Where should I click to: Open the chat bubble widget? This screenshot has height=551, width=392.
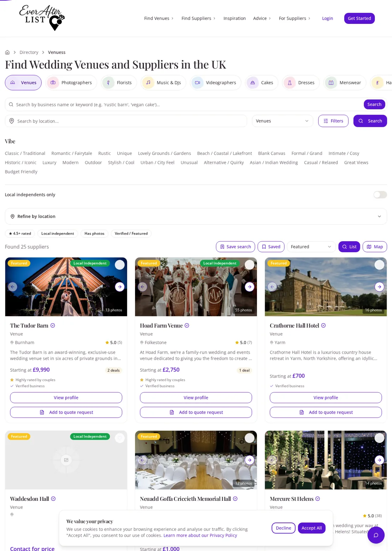click(x=376, y=535)
